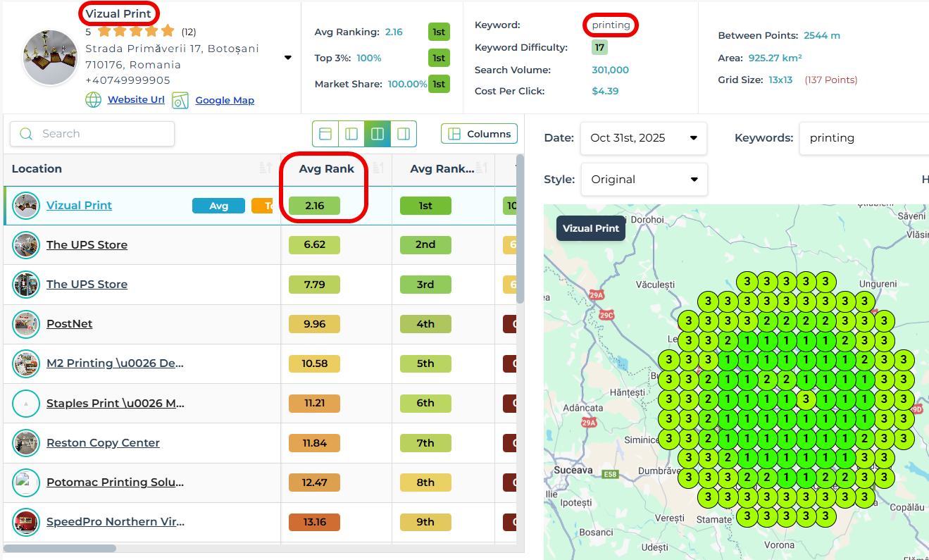The width and height of the screenshot is (929, 560).
Task: Toggle the Avg pill on the Vizual Print row
Action: [x=218, y=205]
